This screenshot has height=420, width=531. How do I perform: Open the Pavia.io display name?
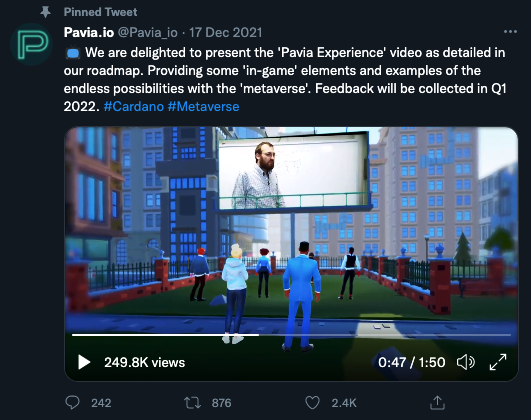pos(89,33)
